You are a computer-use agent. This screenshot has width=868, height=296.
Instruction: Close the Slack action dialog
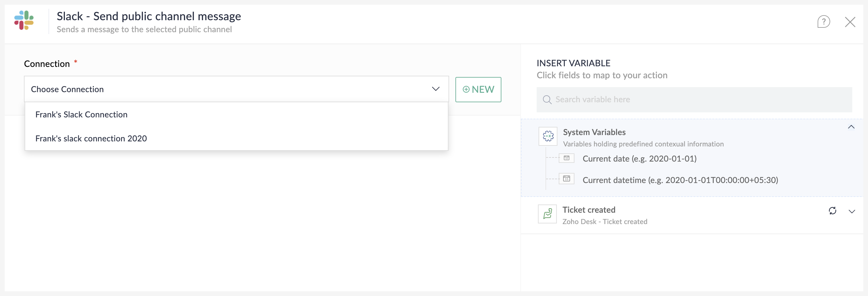pos(850,22)
